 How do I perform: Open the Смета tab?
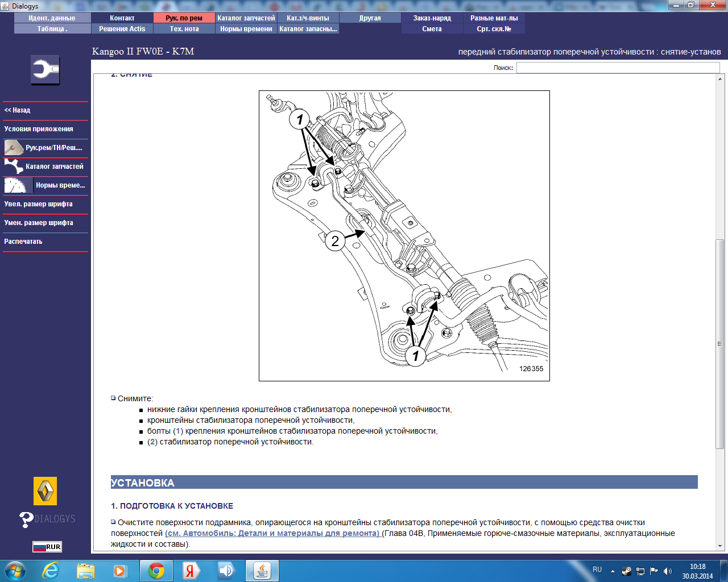(432, 29)
